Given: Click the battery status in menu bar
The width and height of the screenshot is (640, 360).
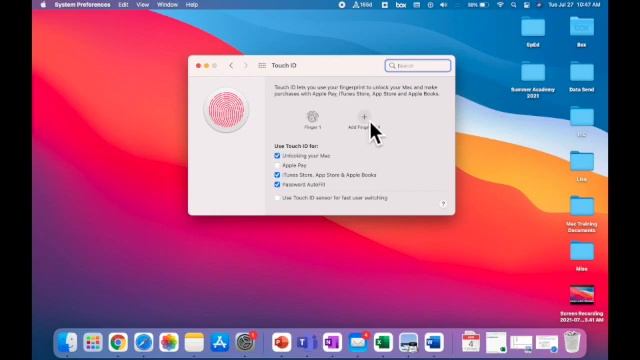Looking at the screenshot, I should pyautogui.click(x=478, y=5).
